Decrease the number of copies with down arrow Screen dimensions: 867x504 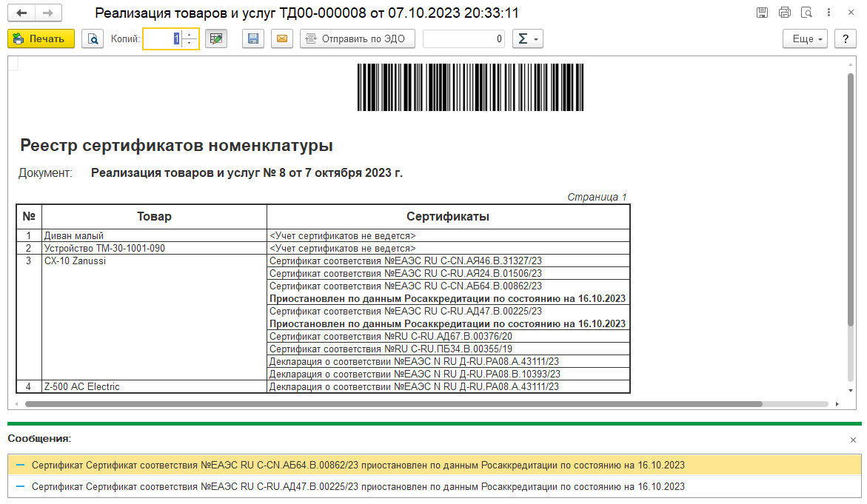[190, 44]
